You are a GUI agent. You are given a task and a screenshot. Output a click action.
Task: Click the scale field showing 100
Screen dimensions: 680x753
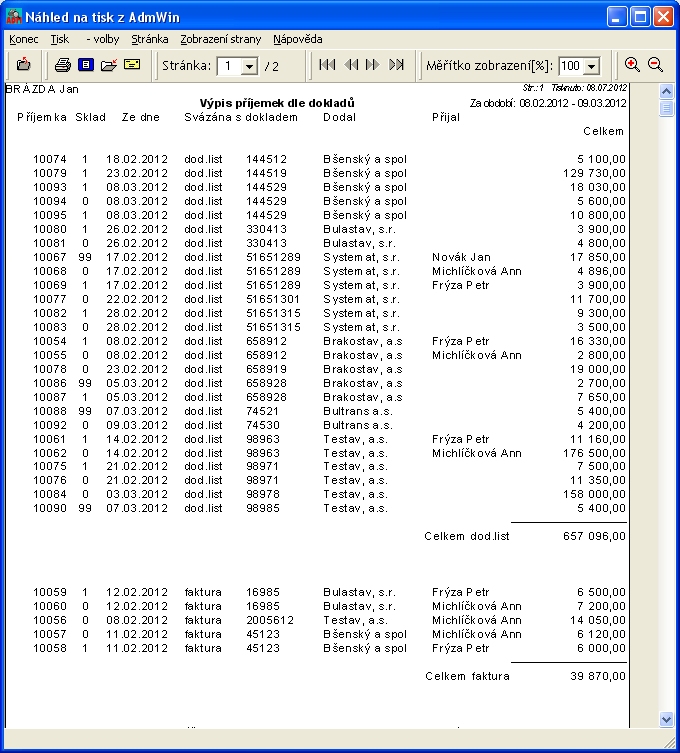coord(571,66)
